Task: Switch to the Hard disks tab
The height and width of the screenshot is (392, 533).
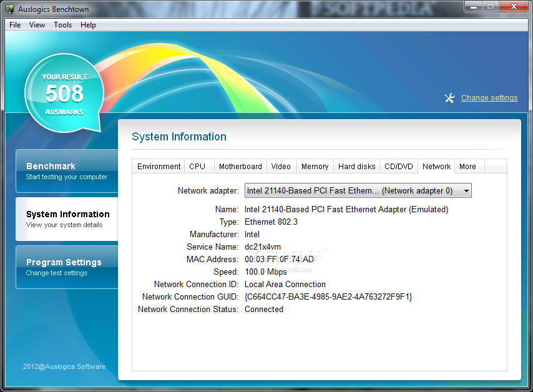Action: point(356,166)
